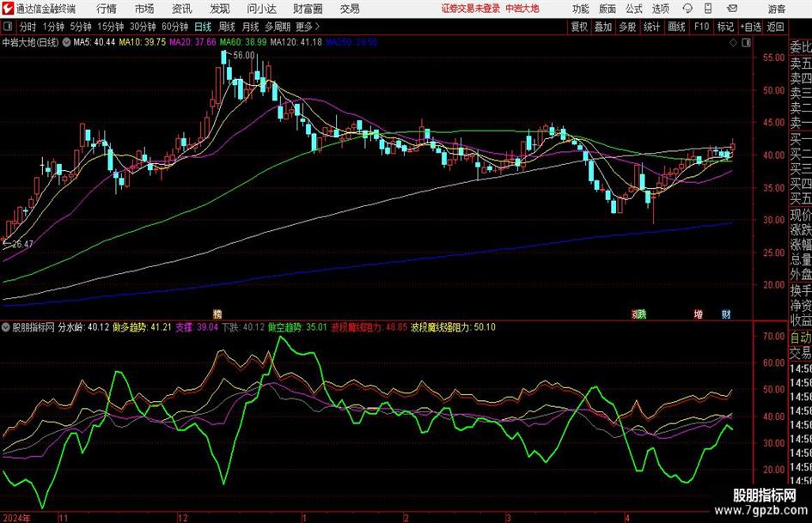Switch to 60分钟 period tab
Screen dimensions: 812x523
[x=175, y=27]
